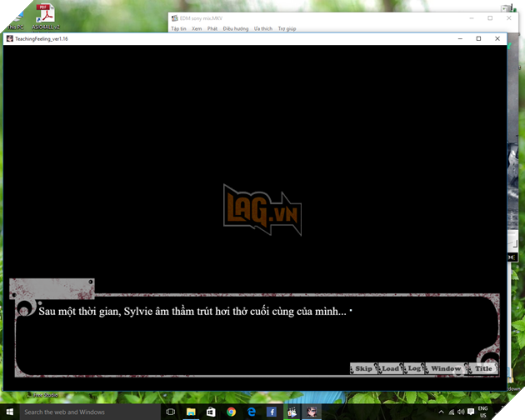The image size is (525, 420).
Task: Click the TeachingFeeling window title icon
Action: [10, 38]
